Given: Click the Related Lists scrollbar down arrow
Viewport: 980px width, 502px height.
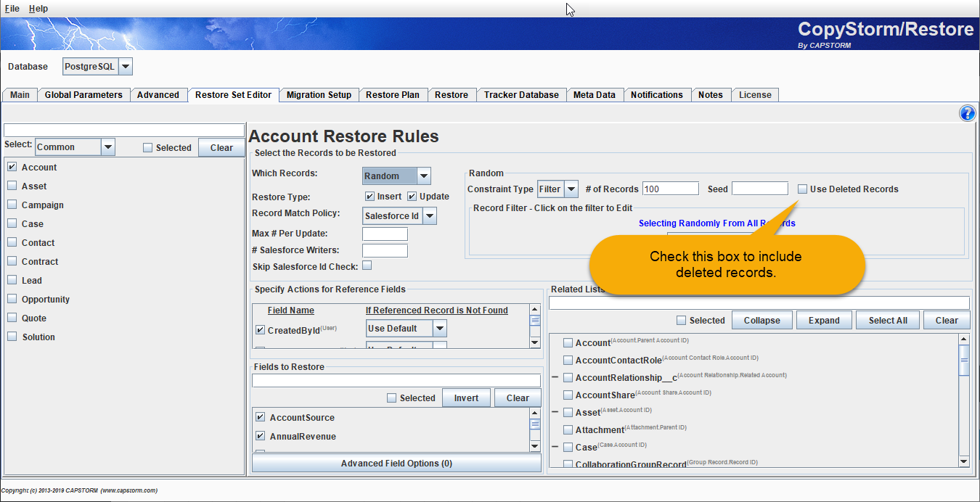Looking at the screenshot, I should [x=964, y=461].
